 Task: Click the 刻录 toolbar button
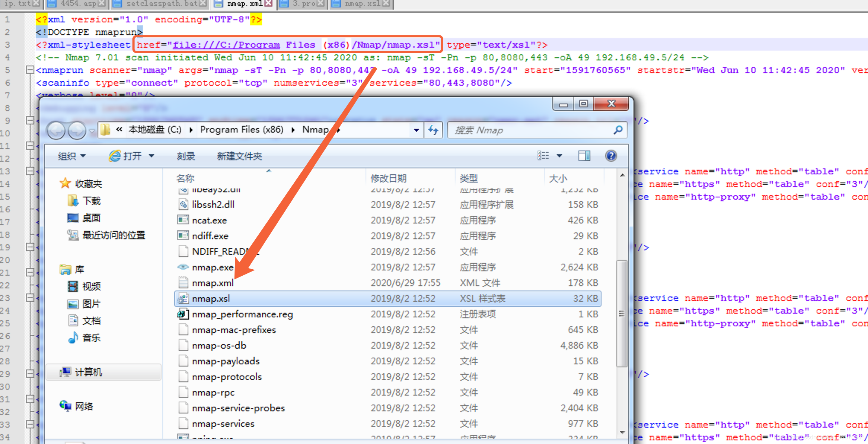pyautogui.click(x=186, y=156)
